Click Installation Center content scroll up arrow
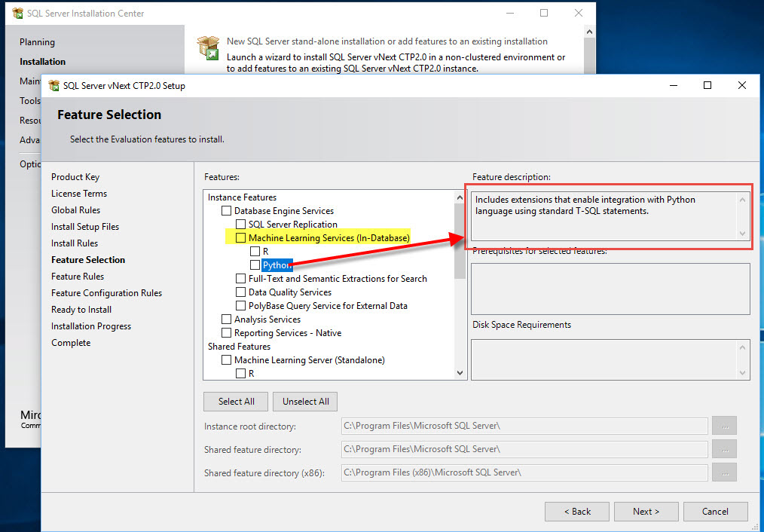The image size is (764, 532). click(589, 32)
